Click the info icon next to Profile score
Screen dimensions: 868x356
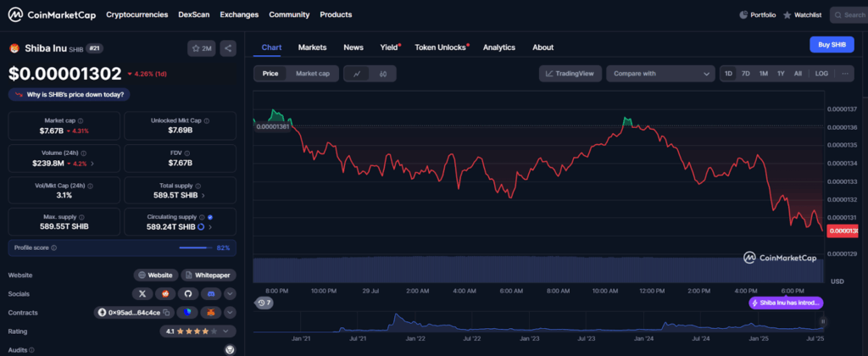[x=53, y=248]
